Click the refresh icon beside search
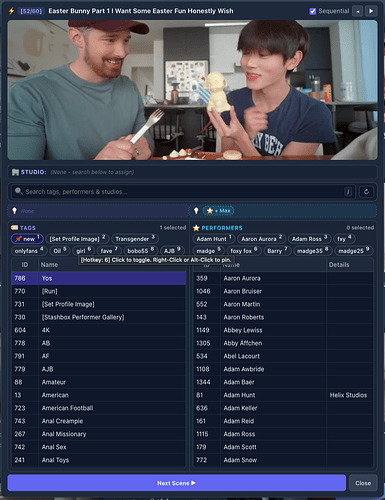Image resolution: width=385 pixels, height=500 pixels. (366, 192)
